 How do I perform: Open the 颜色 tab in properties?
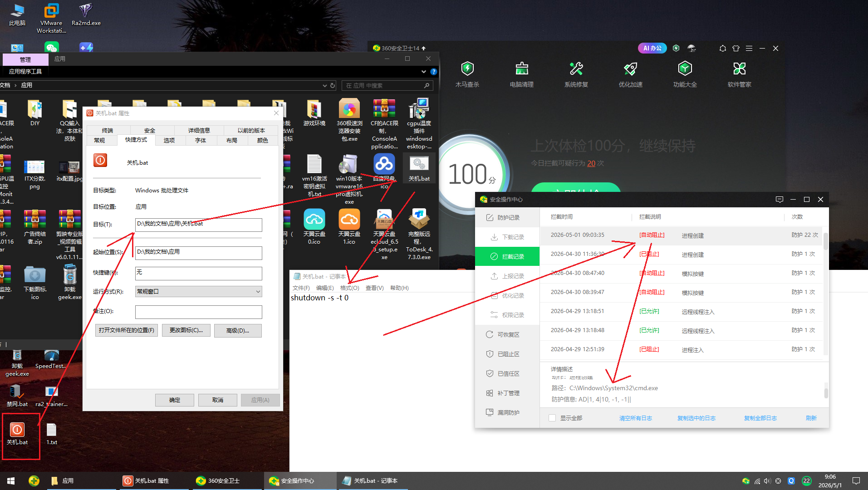click(x=263, y=141)
